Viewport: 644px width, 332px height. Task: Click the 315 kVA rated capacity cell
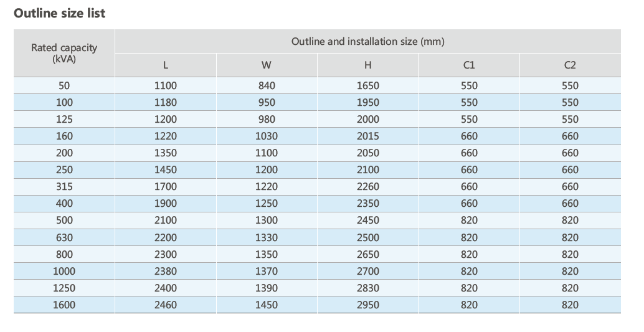[x=64, y=187]
